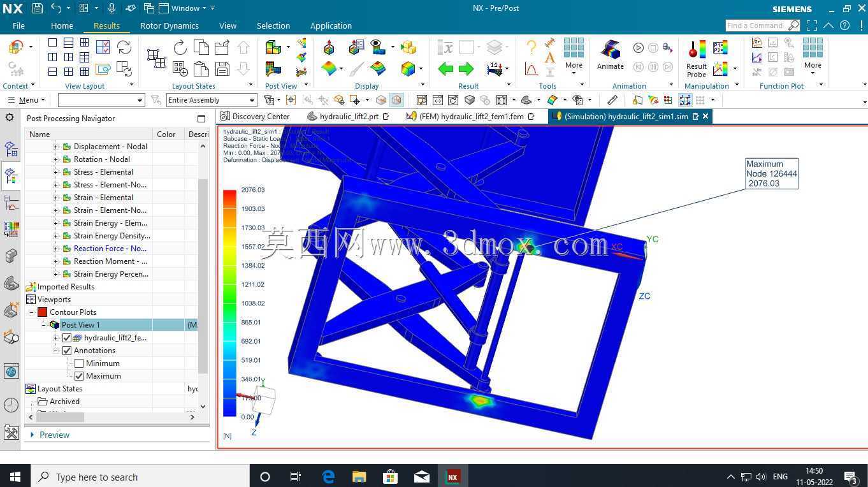Screen dimensions: 868x487
Task: Click the full screen icon near the command finder
Action: pyautogui.click(x=812, y=25)
